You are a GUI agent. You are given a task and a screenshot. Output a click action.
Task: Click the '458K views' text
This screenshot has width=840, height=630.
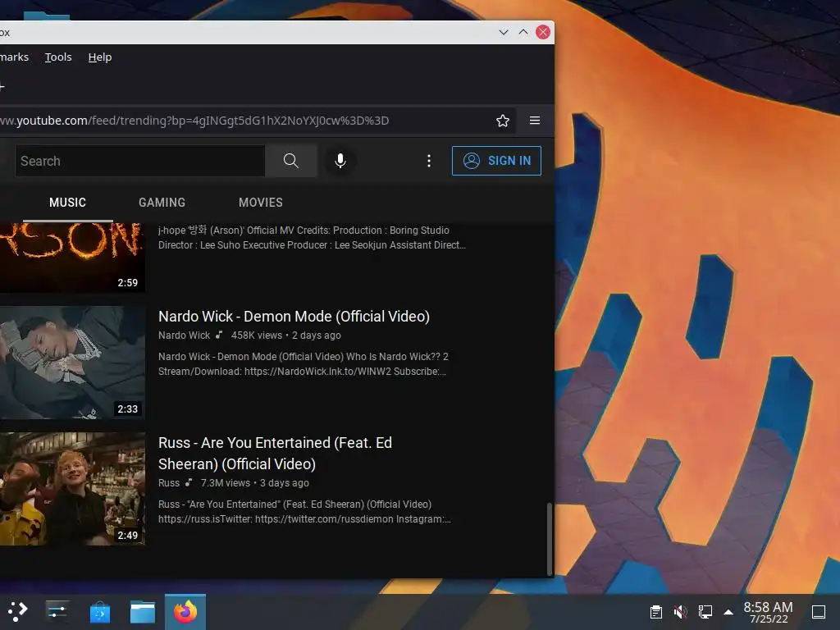257,336
